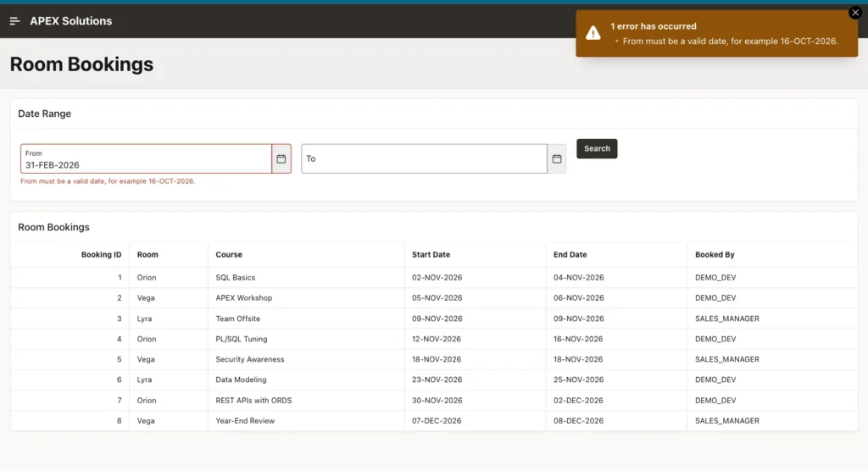868x471 pixels.
Task: Click end date '06-NOV-2026'
Action: pyautogui.click(x=578, y=298)
